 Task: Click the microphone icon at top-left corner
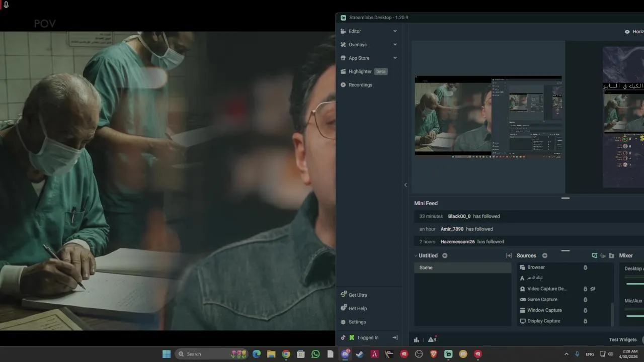pyautogui.click(x=6, y=5)
